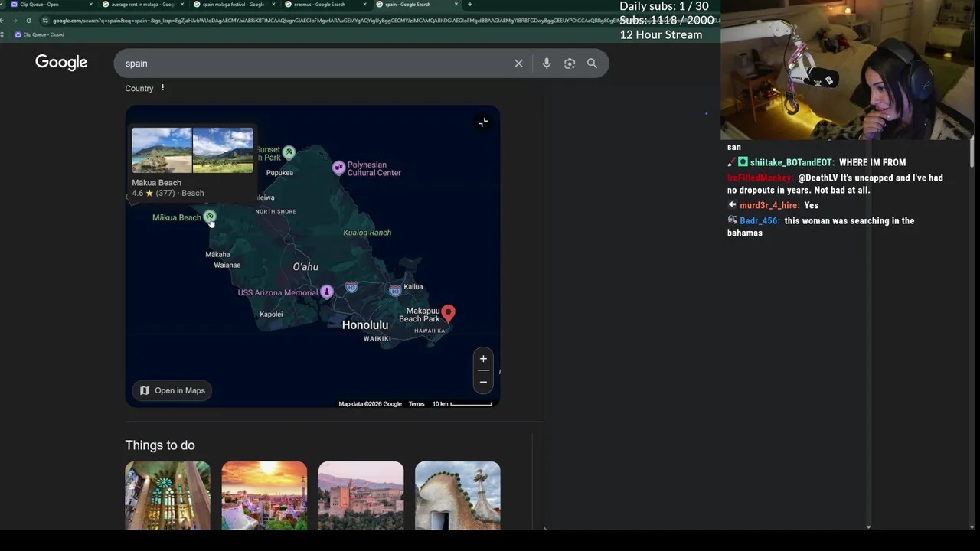This screenshot has width=980, height=551.
Task: Select USS Arizona Memorial purple marker
Action: [x=327, y=292]
